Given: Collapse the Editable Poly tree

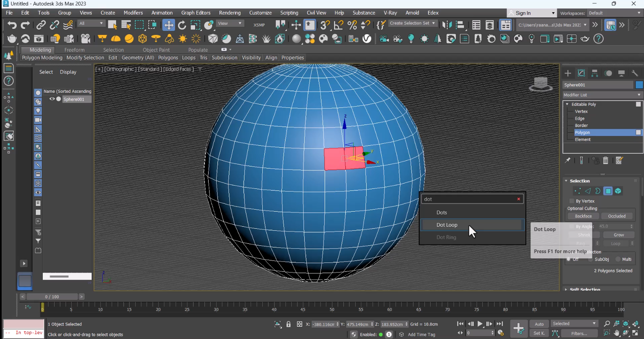Looking at the screenshot, I should pyautogui.click(x=567, y=104).
